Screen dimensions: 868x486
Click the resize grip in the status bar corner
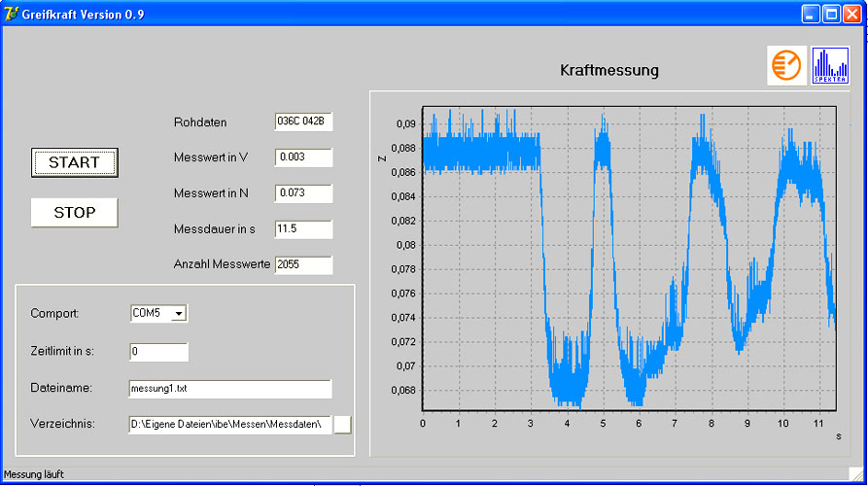pyautogui.click(x=857, y=475)
